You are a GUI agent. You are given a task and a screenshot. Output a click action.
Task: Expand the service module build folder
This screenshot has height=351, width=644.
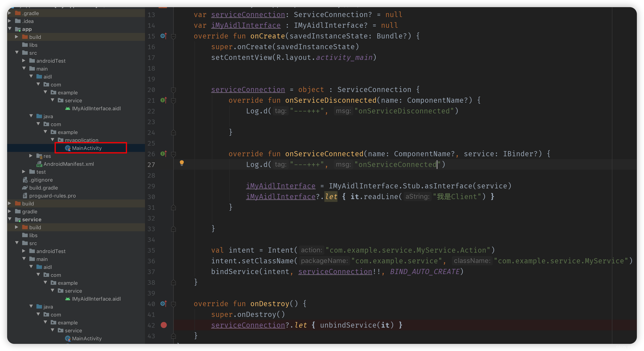click(x=17, y=227)
